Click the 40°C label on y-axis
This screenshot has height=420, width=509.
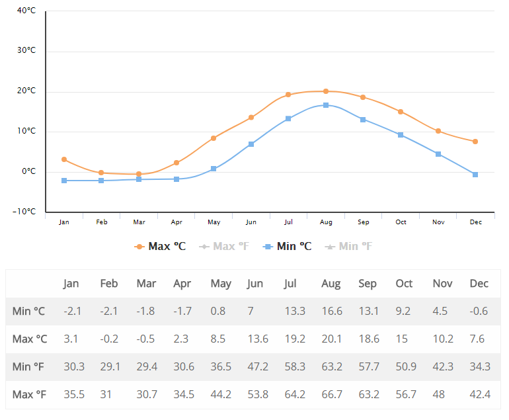26,11
